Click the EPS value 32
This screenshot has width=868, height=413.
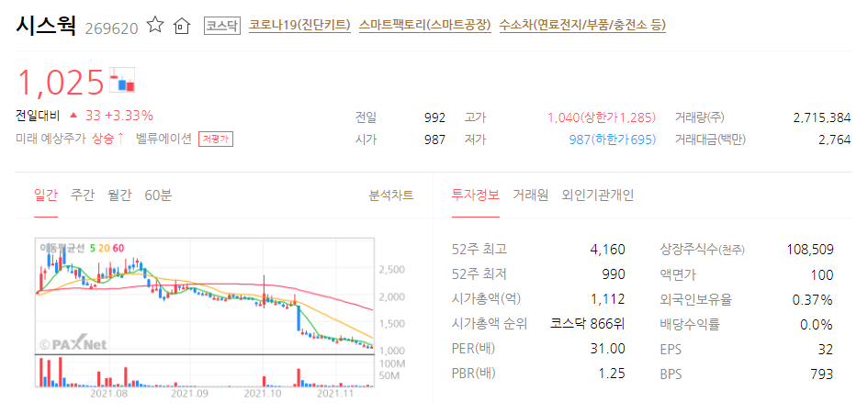point(826,350)
